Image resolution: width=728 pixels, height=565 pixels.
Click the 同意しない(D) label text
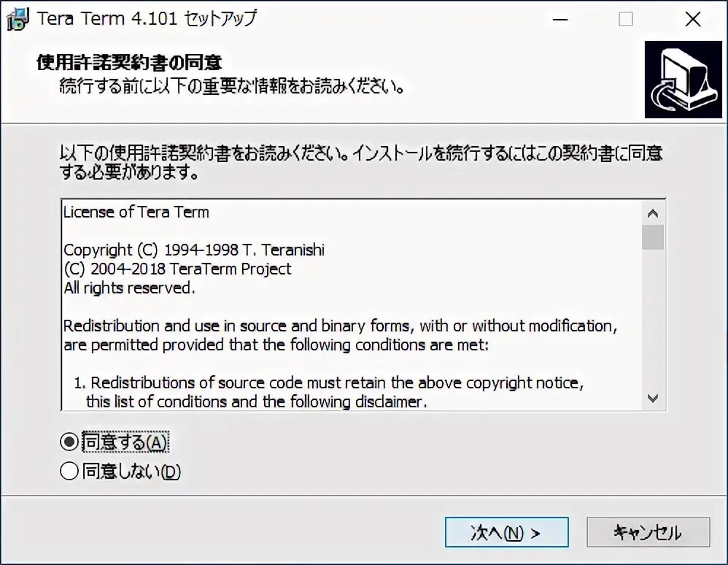pos(131,471)
